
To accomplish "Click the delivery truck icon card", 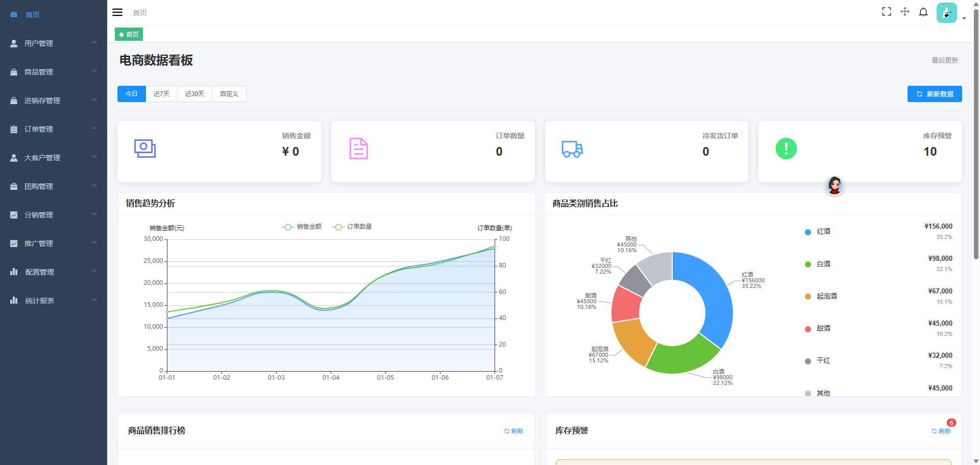I will point(572,149).
